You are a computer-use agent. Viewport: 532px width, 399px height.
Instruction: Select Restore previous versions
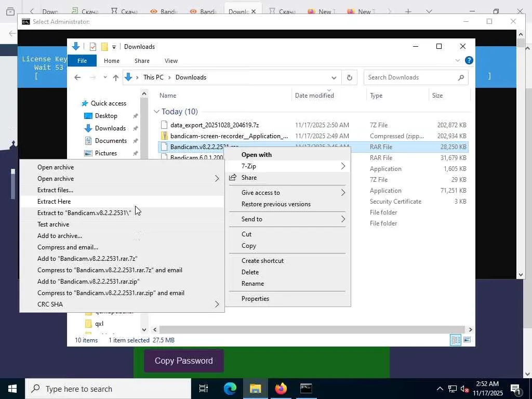pos(287,204)
